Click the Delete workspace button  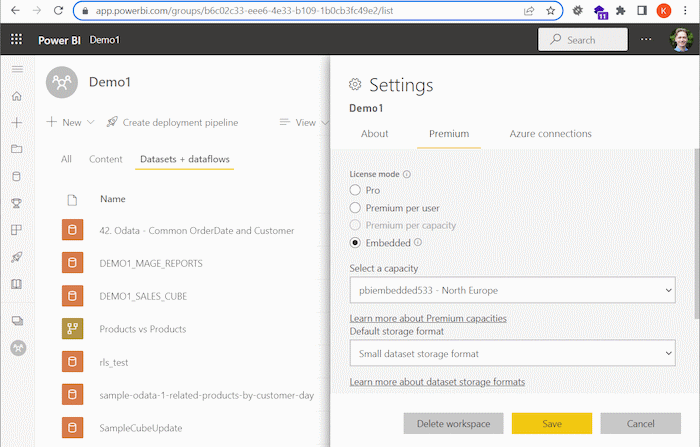click(x=454, y=423)
